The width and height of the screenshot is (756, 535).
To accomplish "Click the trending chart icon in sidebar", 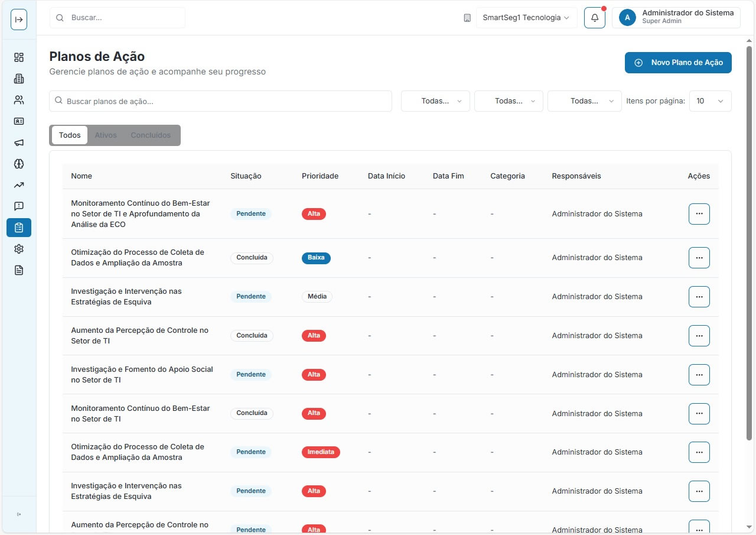I will coord(19,185).
